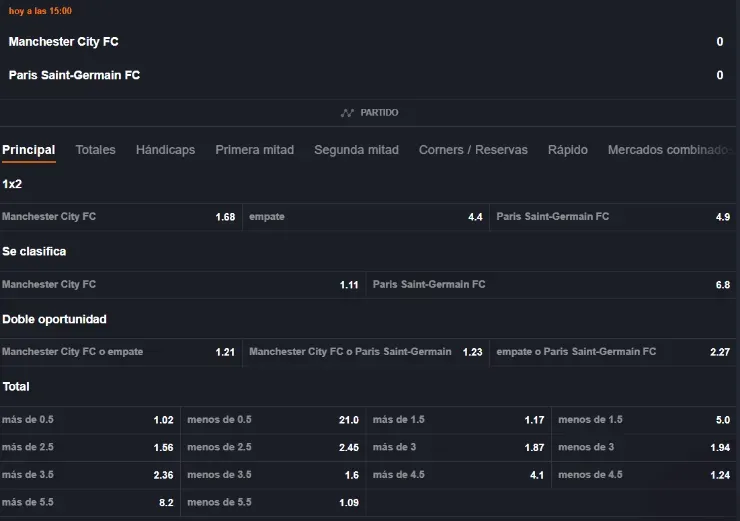Switch to the Totales tab
Screen dimensions: 740x521
click(95, 150)
